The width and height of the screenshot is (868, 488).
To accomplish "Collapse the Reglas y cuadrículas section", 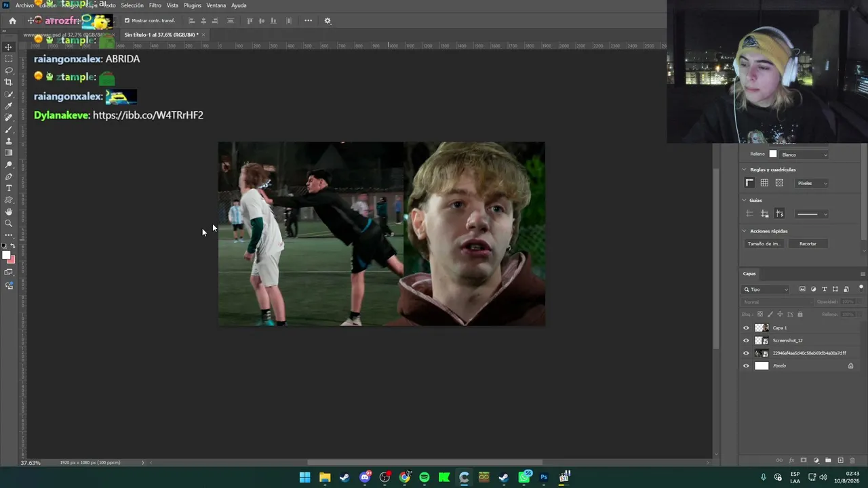I will tap(744, 169).
